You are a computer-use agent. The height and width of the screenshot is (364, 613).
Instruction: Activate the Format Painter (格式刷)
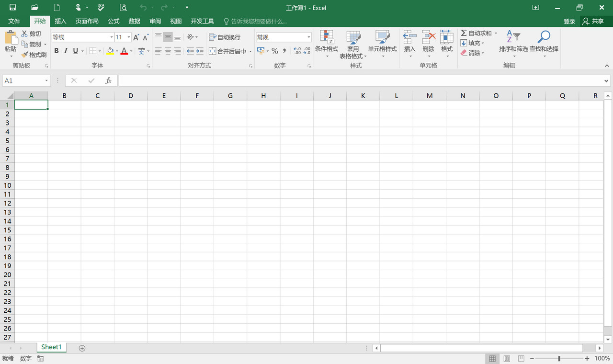tap(34, 55)
